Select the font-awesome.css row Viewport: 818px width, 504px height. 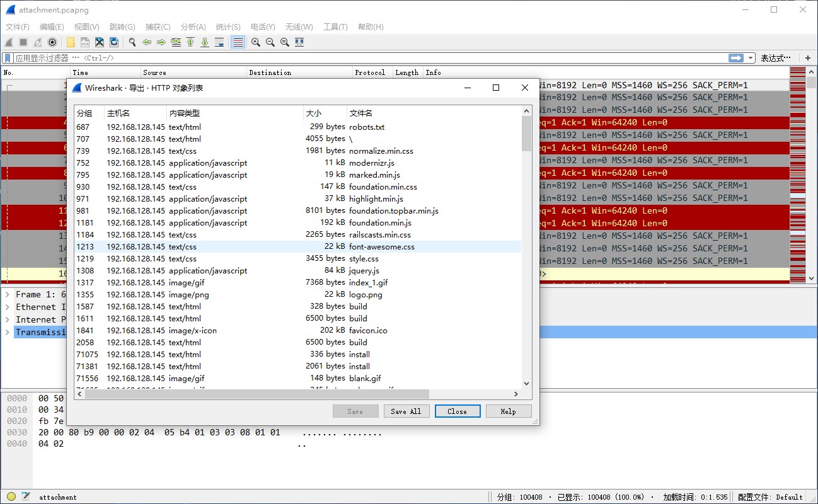[x=297, y=246]
